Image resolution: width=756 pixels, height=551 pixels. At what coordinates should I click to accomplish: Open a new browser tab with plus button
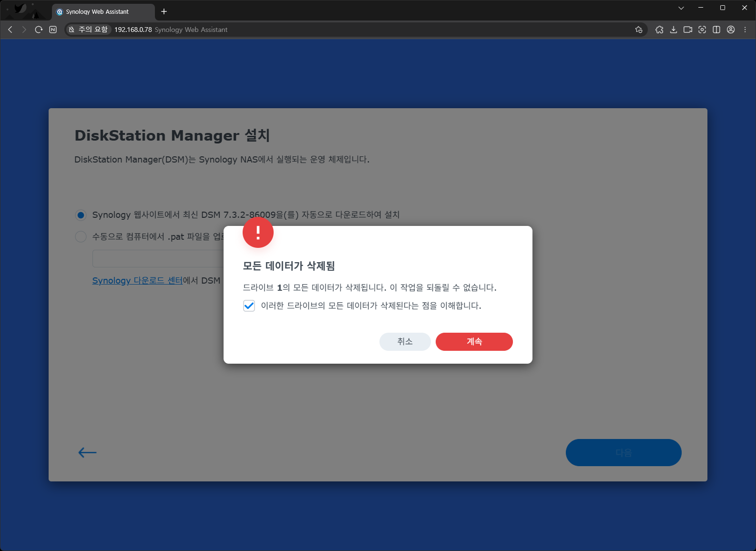click(x=164, y=11)
